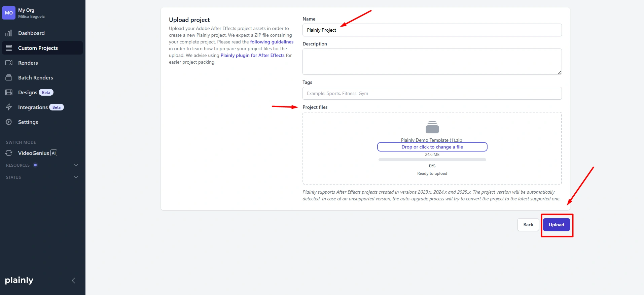Click the Resources section label
This screenshot has width=644, height=295.
click(18, 165)
